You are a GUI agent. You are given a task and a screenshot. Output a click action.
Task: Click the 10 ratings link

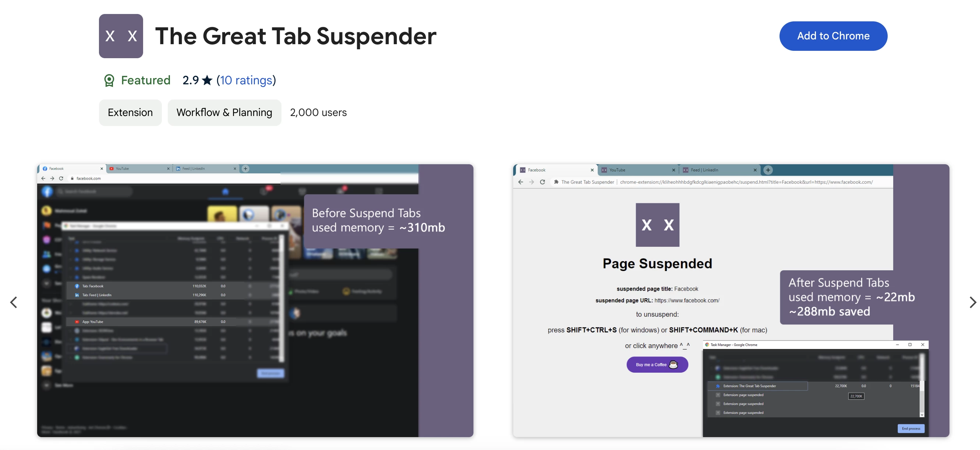click(246, 80)
